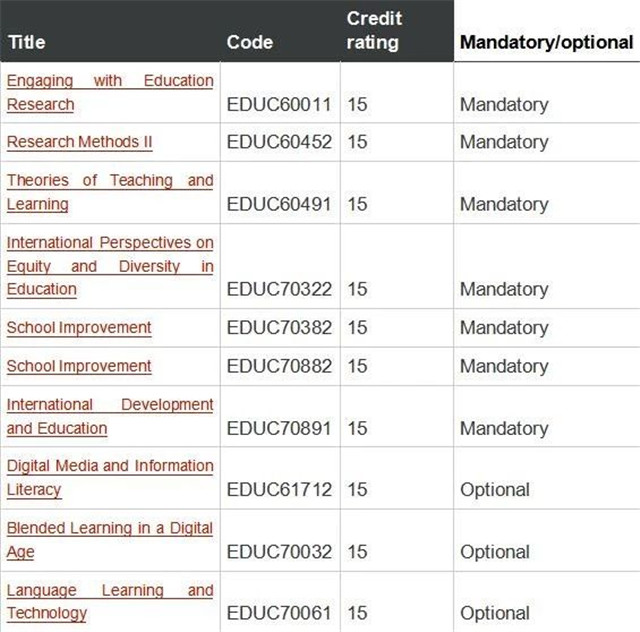
Task: Open School Improvement link with code EDUC70882
Action: pyautogui.click(x=79, y=366)
